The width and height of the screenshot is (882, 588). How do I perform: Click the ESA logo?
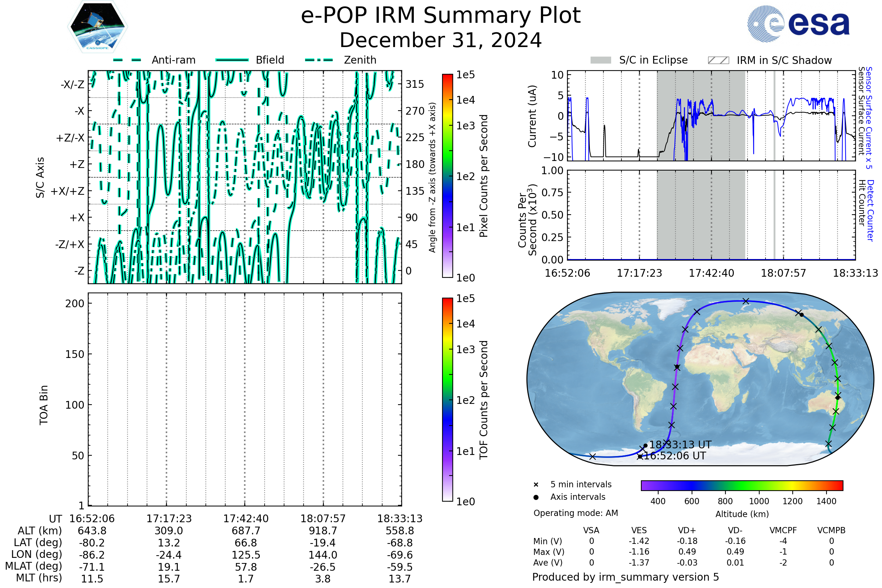(x=798, y=24)
